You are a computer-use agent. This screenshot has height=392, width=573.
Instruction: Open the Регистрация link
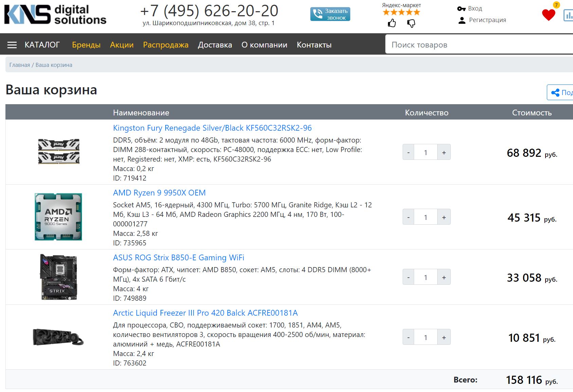tap(487, 20)
